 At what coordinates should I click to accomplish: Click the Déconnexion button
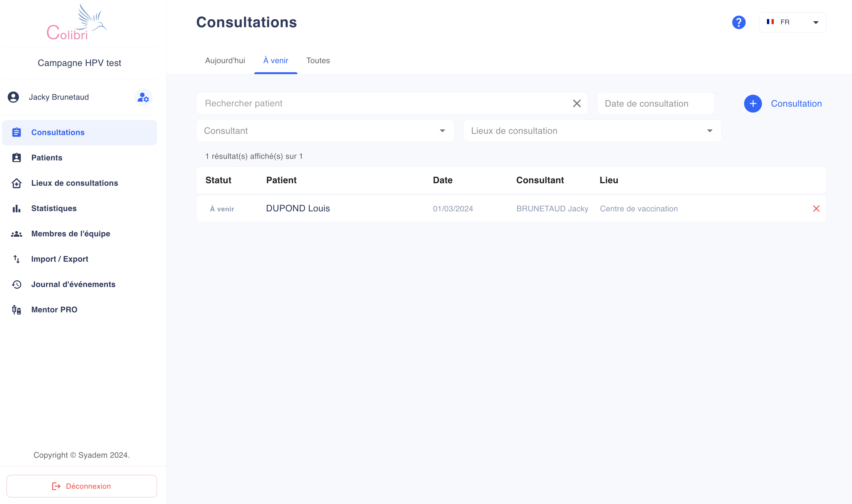pos(82,486)
